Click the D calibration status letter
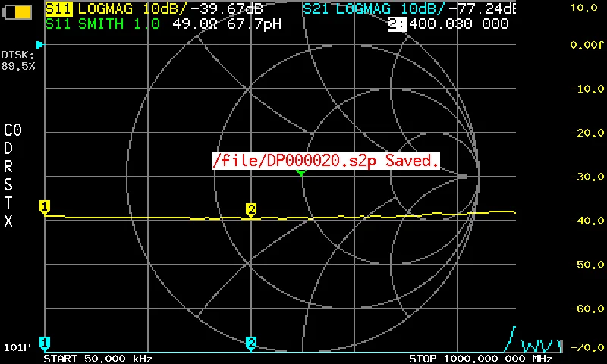This screenshot has width=607, height=364. 8,148
